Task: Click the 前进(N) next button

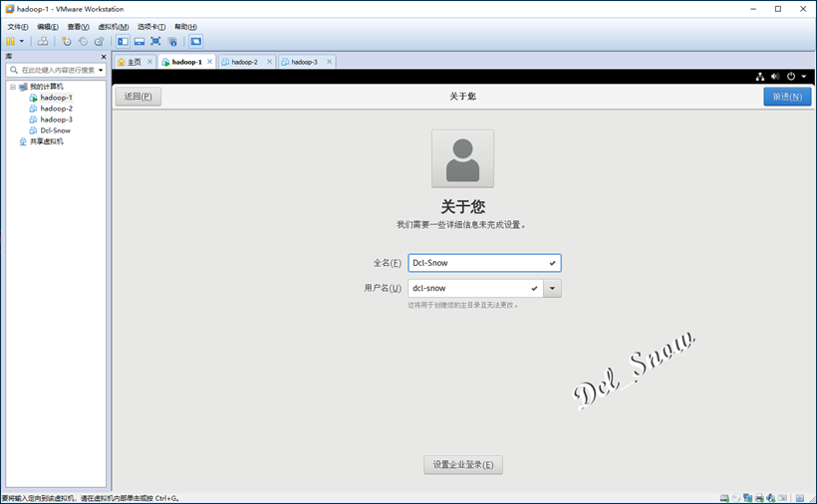Action: click(x=787, y=97)
